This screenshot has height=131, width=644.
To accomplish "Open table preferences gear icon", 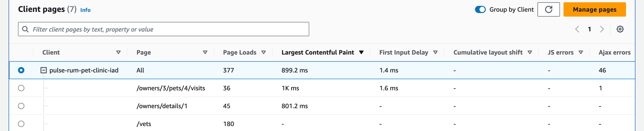I will coord(620,29).
